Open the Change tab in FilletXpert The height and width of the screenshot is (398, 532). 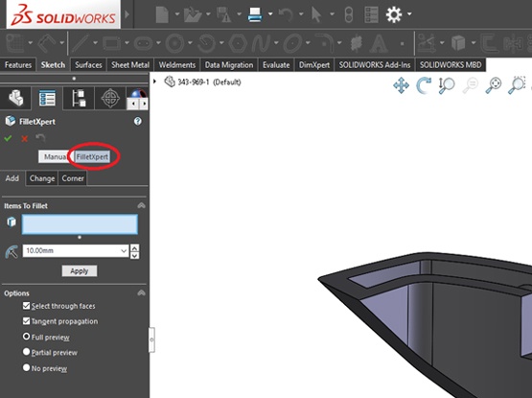[x=42, y=178]
